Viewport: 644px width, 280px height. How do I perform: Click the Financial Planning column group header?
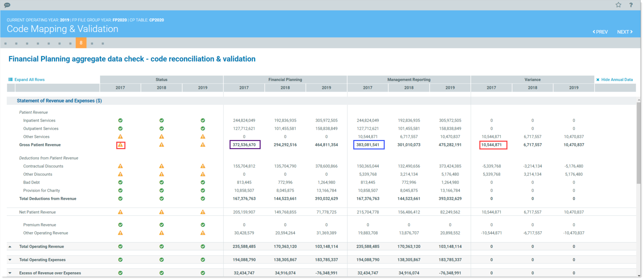click(x=285, y=79)
